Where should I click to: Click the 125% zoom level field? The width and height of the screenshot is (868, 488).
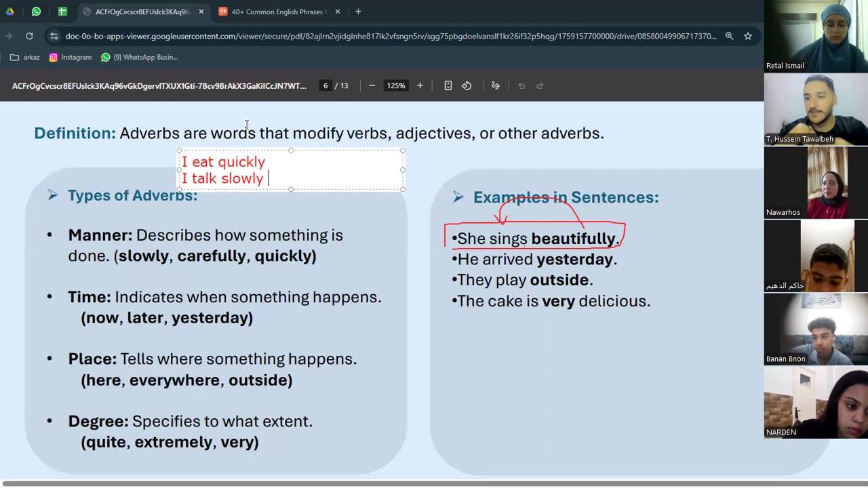click(x=396, y=86)
